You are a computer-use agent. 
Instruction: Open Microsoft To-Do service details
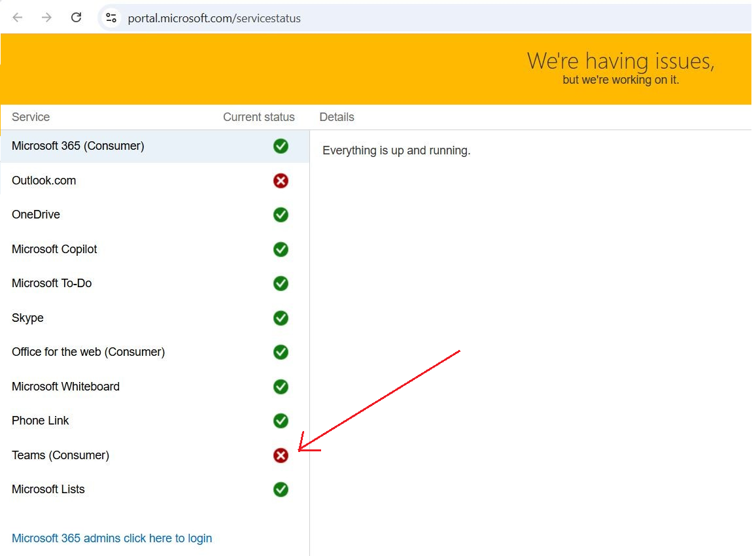52,283
